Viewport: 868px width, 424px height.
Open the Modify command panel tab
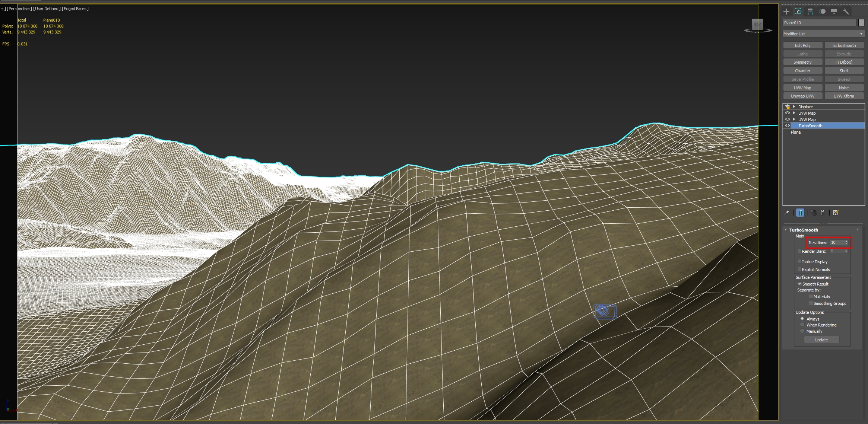[798, 12]
